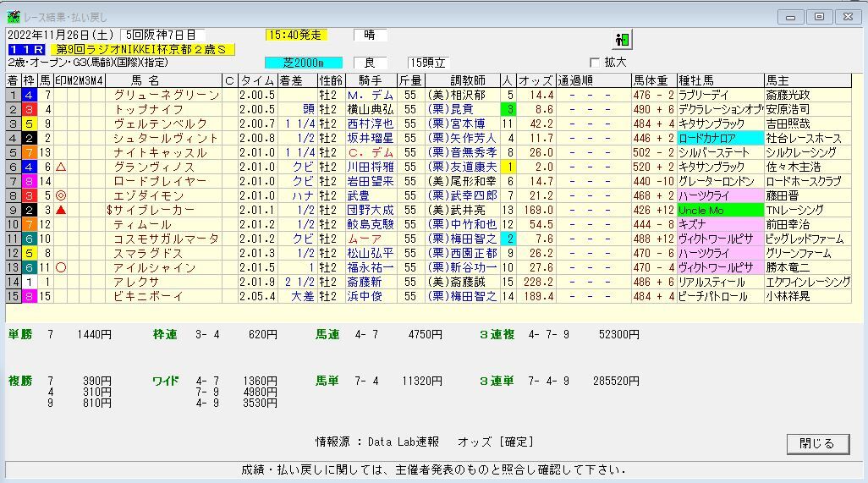Click sire ロードカナロア highlighted in cyan
Image resolution: width=868 pixels, height=483 pixels.
pyautogui.click(x=720, y=139)
